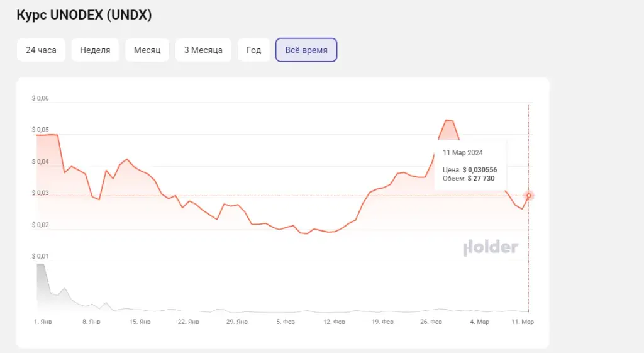Click the "1. Янв" date label
The width and height of the screenshot is (644, 353).
pos(43,322)
